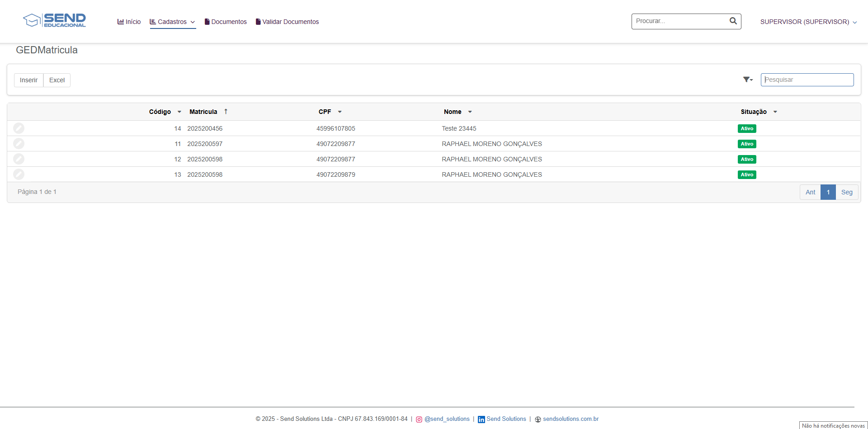Click the search magnifier icon
This screenshot has width=868, height=429.
733,21
